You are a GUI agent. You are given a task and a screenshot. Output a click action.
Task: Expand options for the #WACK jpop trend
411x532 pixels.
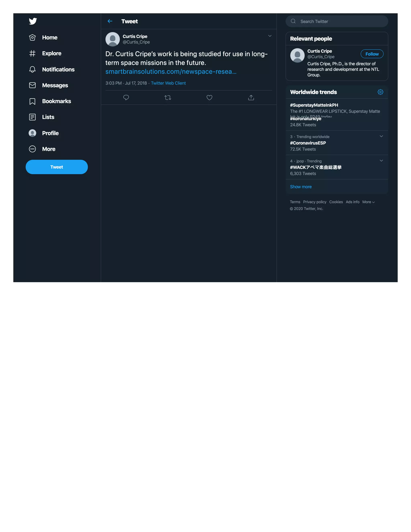coord(381,161)
